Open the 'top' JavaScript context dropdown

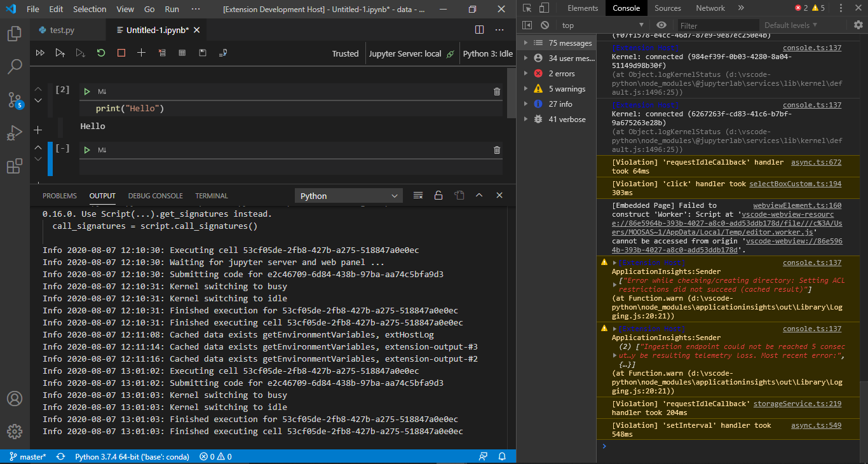point(604,25)
